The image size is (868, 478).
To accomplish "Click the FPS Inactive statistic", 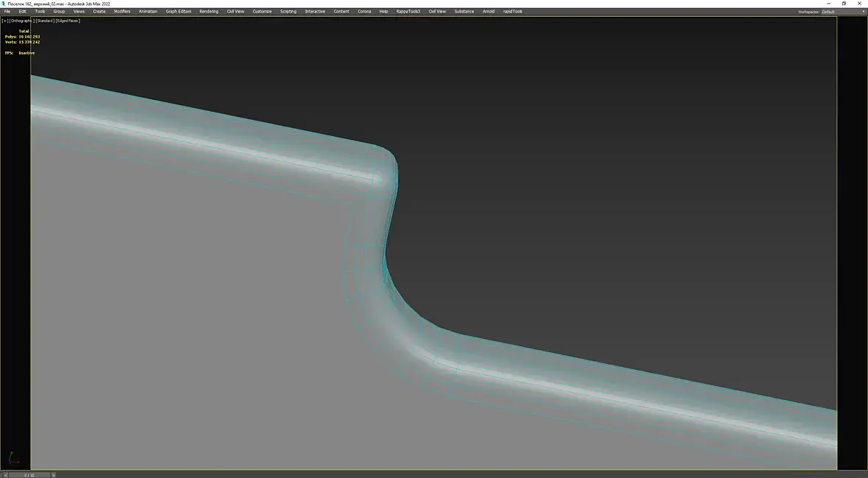I will tap(20, 53).
